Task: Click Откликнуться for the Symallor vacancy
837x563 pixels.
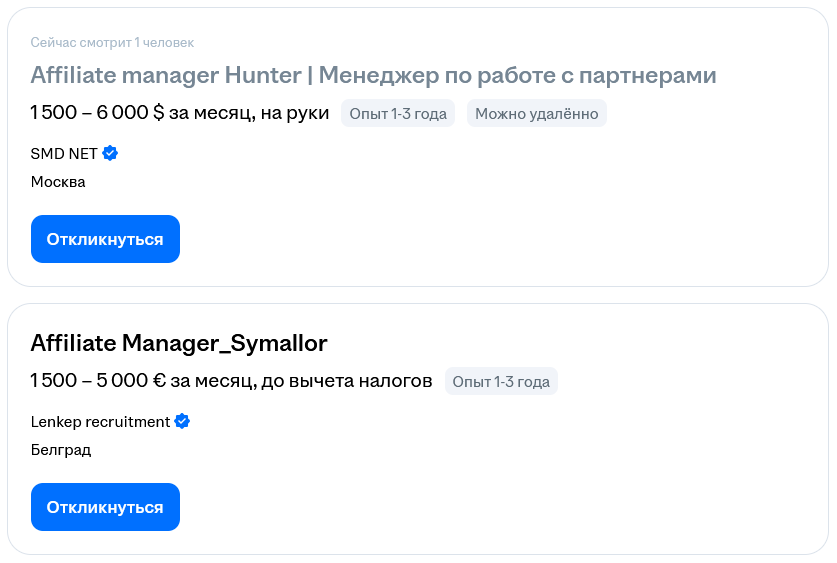Action: 105,507
